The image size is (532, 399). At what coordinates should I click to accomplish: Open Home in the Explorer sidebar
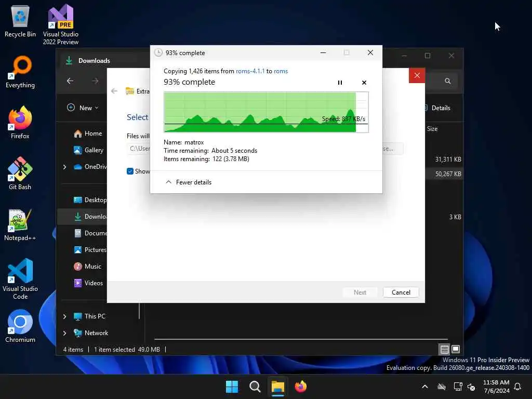88,134
